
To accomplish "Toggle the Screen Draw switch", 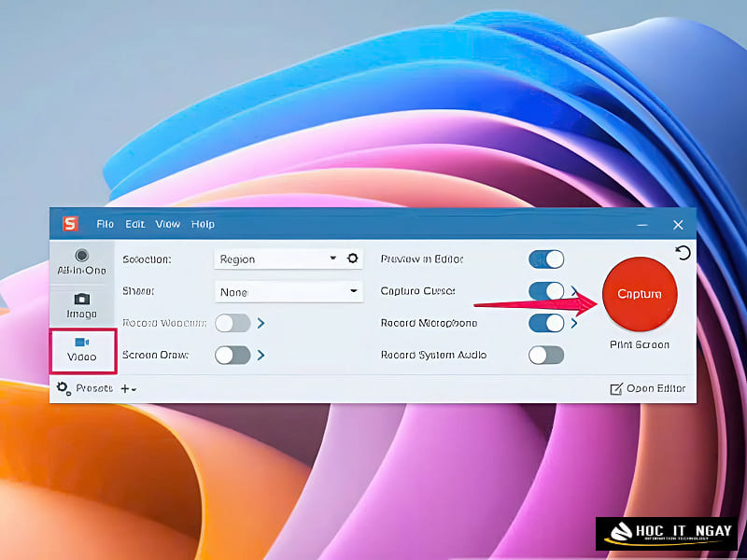I will click(233, 356).
